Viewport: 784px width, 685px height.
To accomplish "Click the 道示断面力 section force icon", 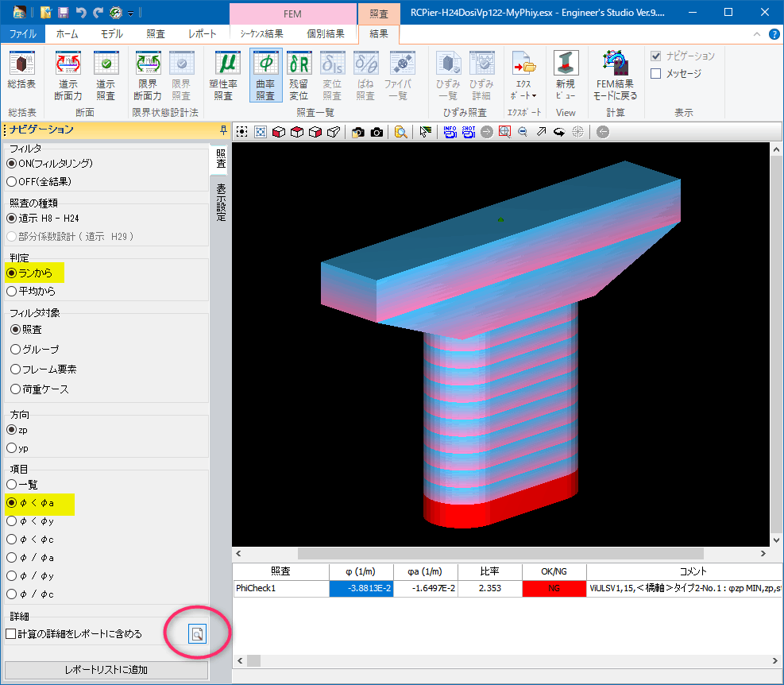I will [x=68, y=74].
